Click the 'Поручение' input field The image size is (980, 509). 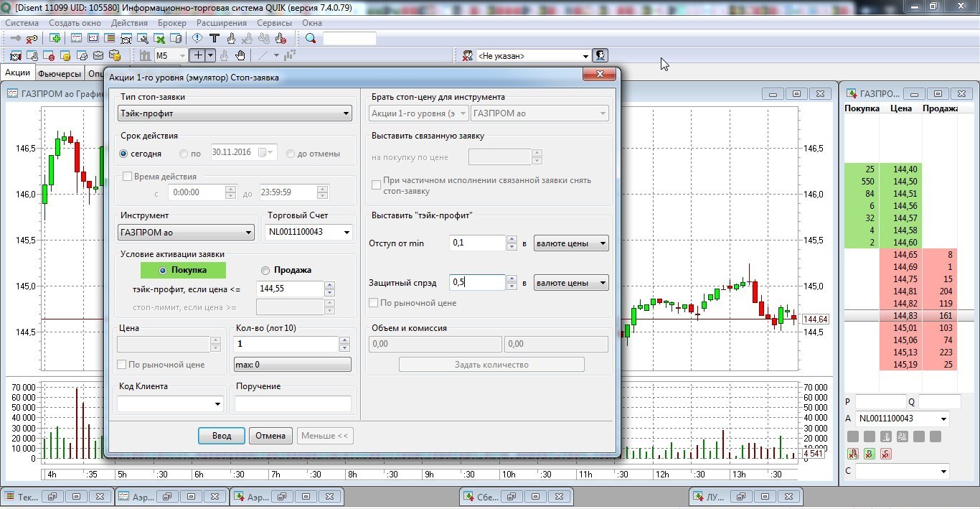(x=293, y=404)
